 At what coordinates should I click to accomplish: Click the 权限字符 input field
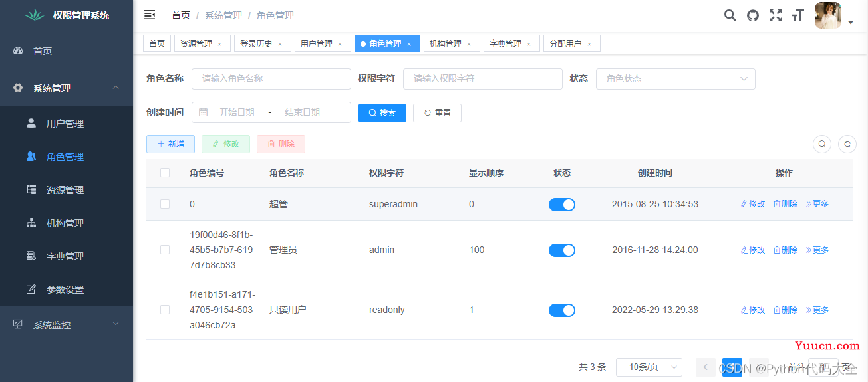(x=483, y=78)
